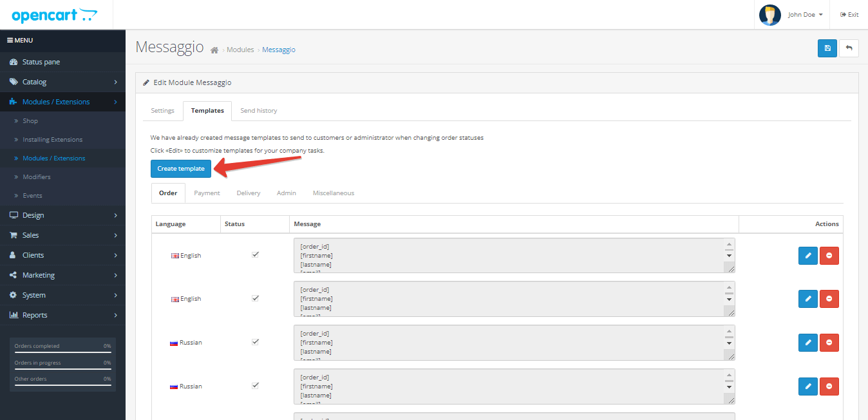Viewport: 868px width, 420px height.
Task: Toggle the MENU hamburger icon
Action: 10,41
